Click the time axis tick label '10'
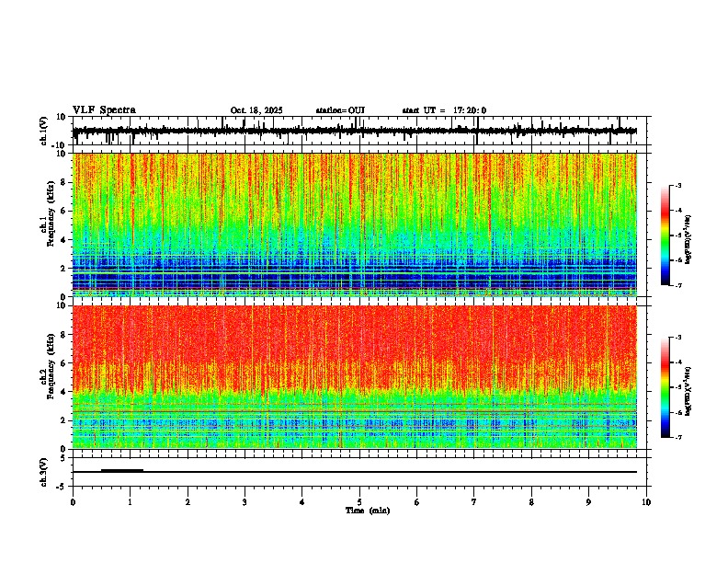Screen dimensions: 728x563 (646, 502)
